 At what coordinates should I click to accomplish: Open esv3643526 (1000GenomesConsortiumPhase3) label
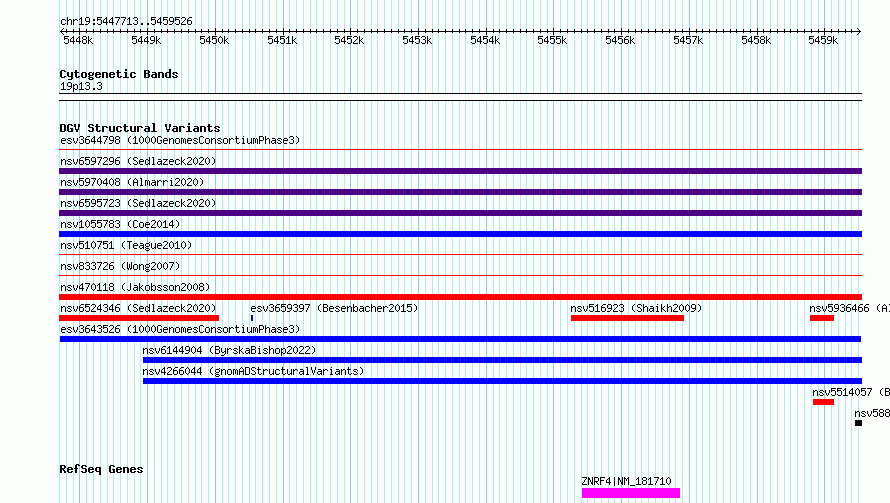(180, 329)
